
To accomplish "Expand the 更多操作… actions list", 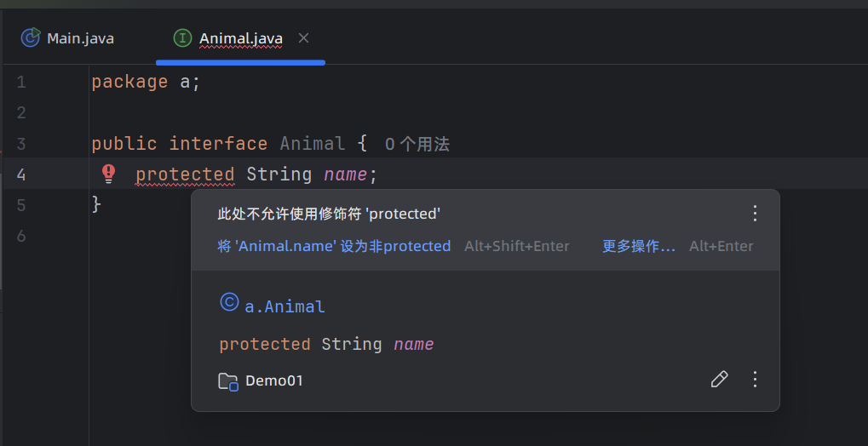I will pyautogui.click(x=639, y=246).
